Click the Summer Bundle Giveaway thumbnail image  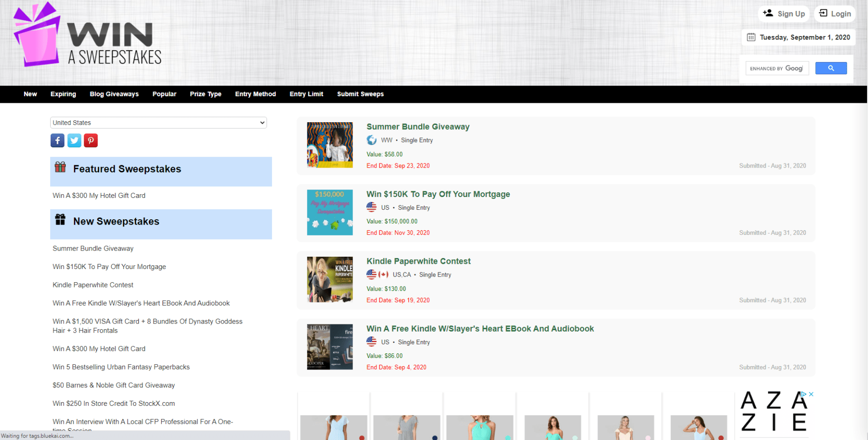[x=330, y=145]
